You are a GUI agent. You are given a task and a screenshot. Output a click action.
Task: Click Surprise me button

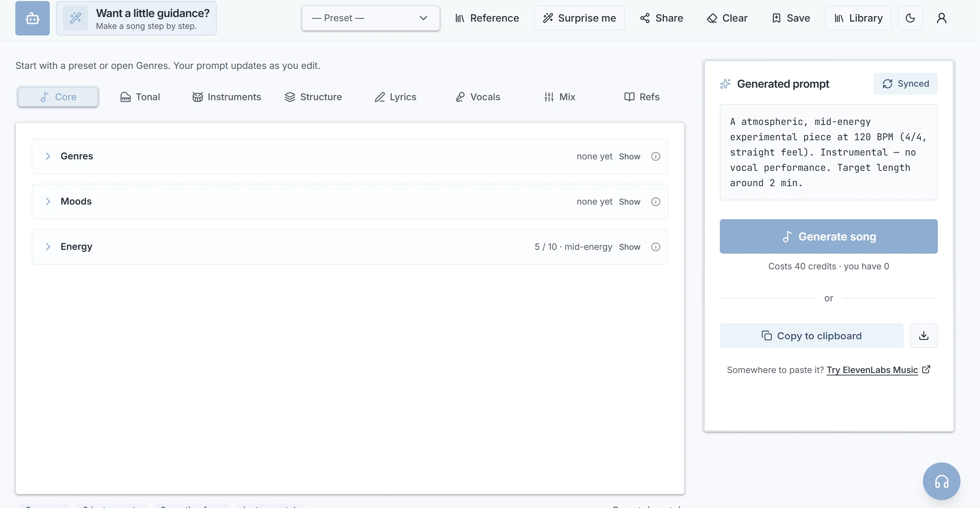(579, 18)
